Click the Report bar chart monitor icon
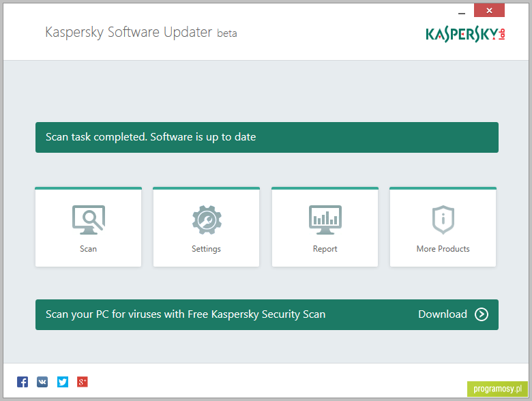532x401 pixels. [325, 220]
